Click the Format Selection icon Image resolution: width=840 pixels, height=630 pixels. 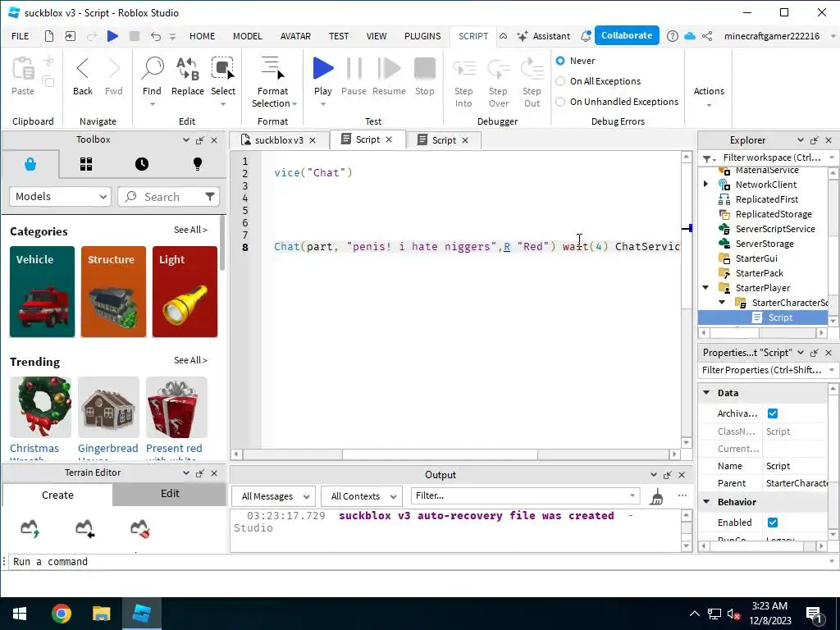[x=272, y=69]
